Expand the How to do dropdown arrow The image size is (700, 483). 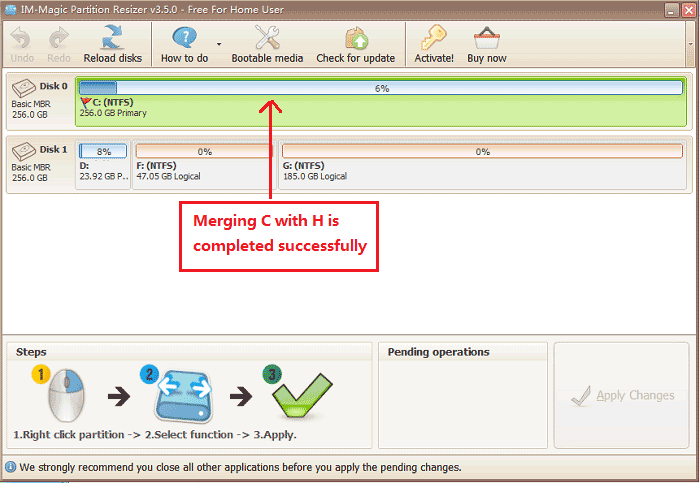coord(219,44)
